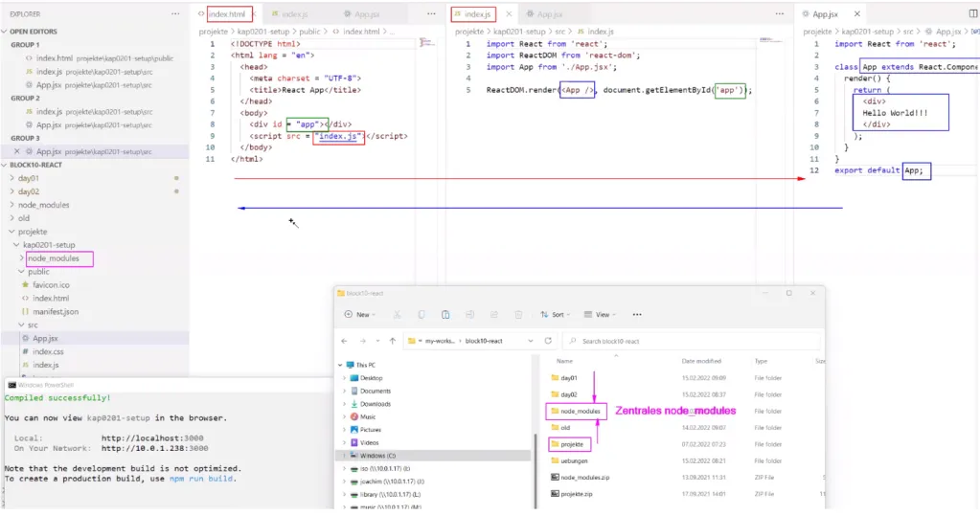
Task: Expand the day02 folder in VS Code tree
Action: click(x=11, y=191)
